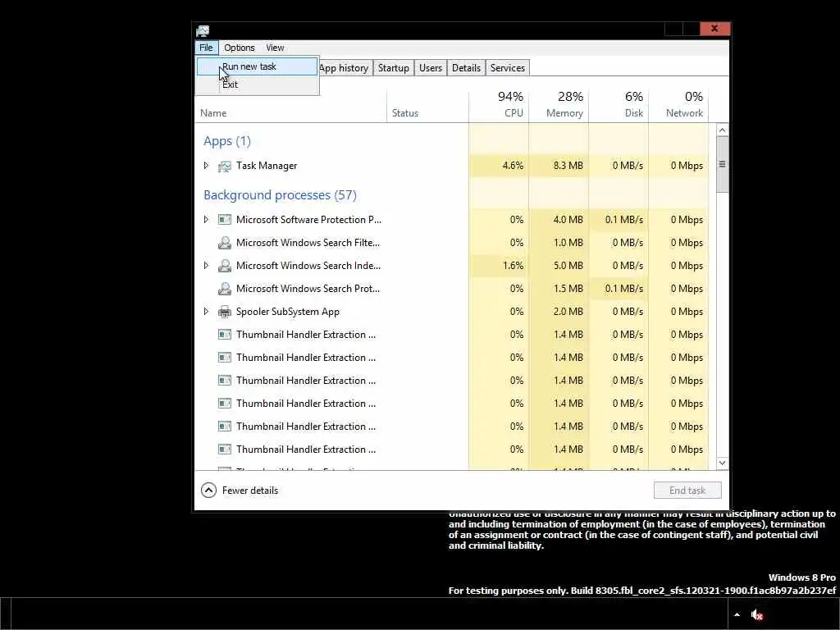This screenshot has width=840, height=630.
Task: Click the End task button
Action: click(x=687, y=491)
